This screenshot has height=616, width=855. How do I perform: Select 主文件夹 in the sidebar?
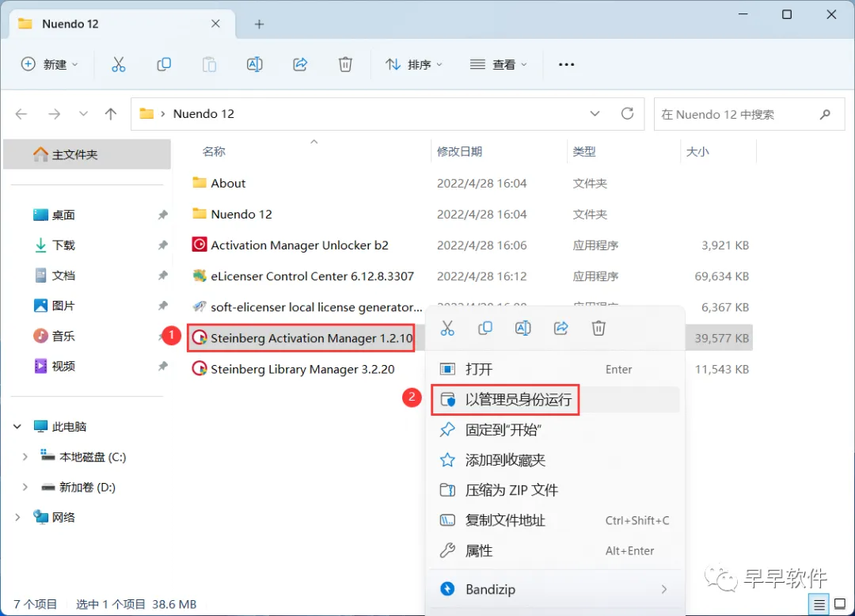click(87, 154)
